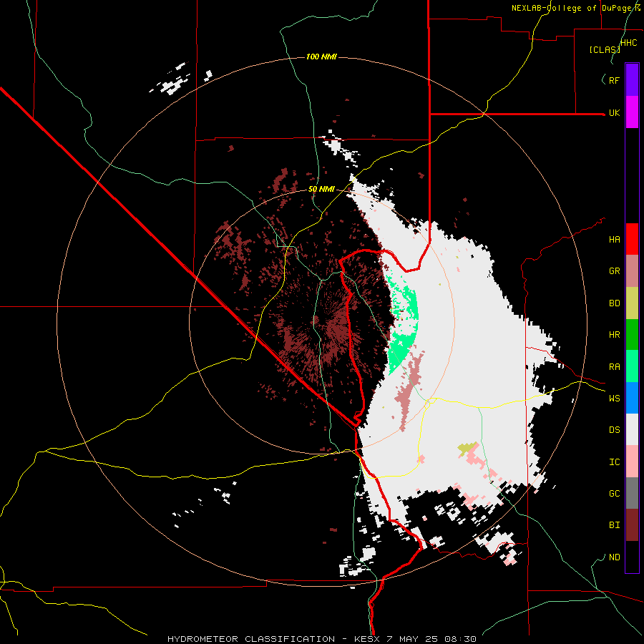Click the HR legend label
Screen dimensions: 644x644
(615, 335)
